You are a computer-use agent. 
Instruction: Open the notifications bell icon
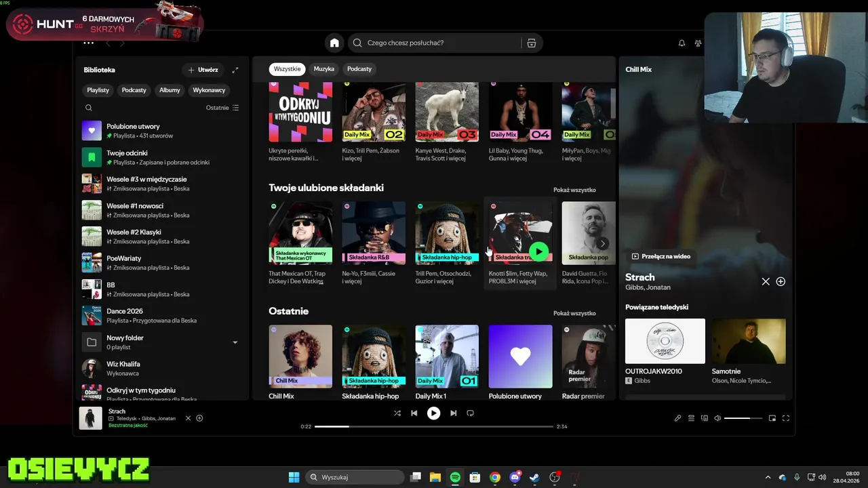tap(682, 43)
